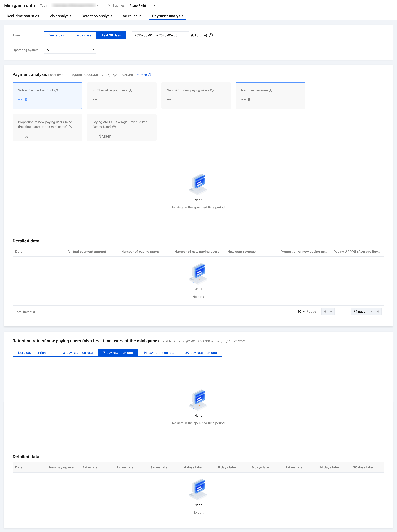The height and width of the screenshot is (532, 397).
Task: Click help icon next to UTC time
Action: point(211,35)
